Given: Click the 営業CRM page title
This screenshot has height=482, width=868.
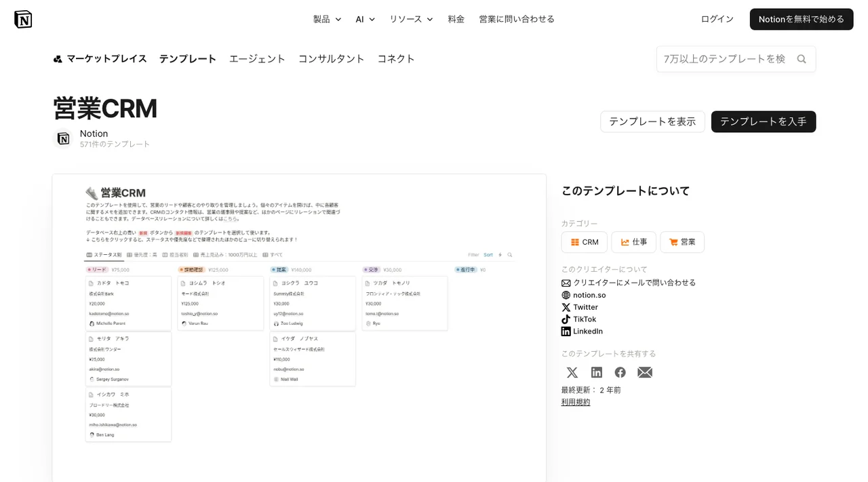Looking at the screenshot, I should point(105,108).
